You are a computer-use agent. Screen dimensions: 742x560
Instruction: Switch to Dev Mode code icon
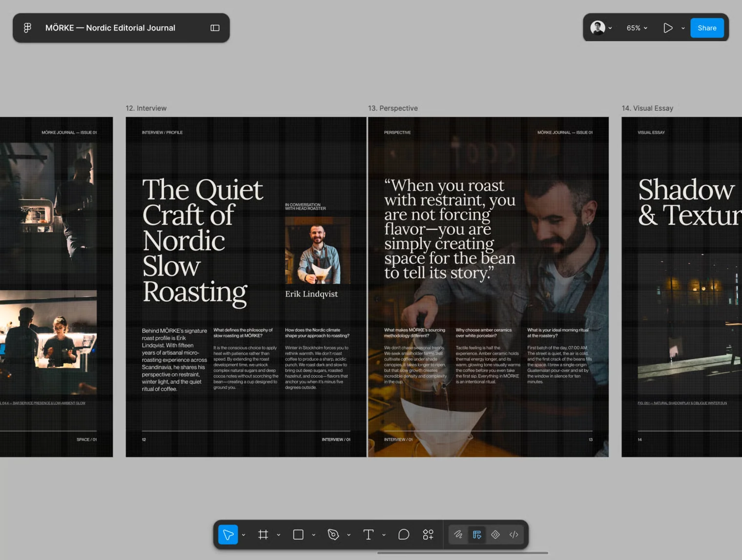(514, 535)
